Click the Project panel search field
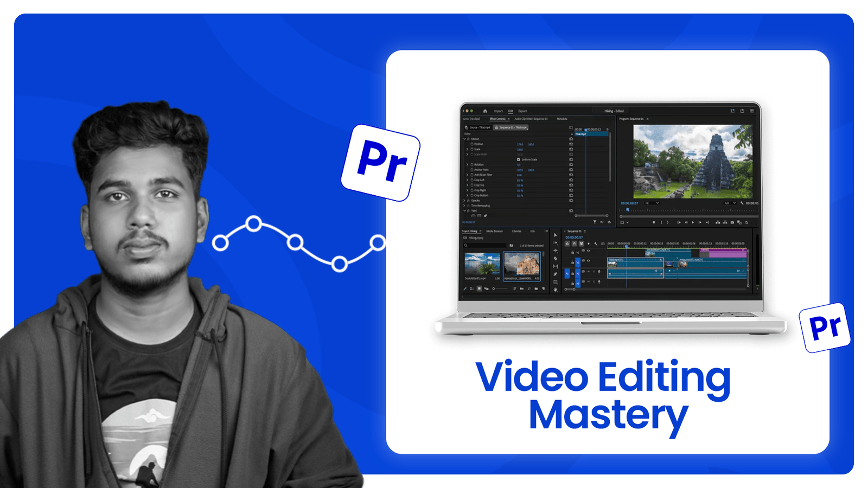868x488 pixels. [484, 246]
